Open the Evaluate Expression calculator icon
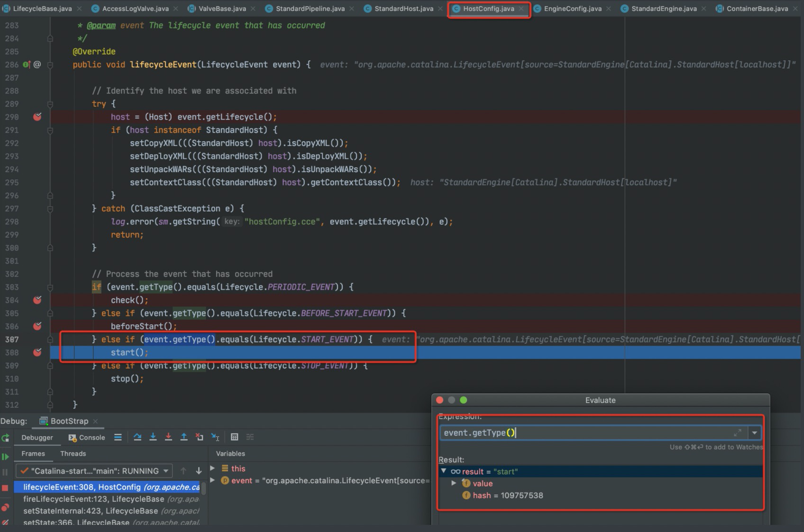This screenshot has height=532, width=804. [x=234, y=437]
